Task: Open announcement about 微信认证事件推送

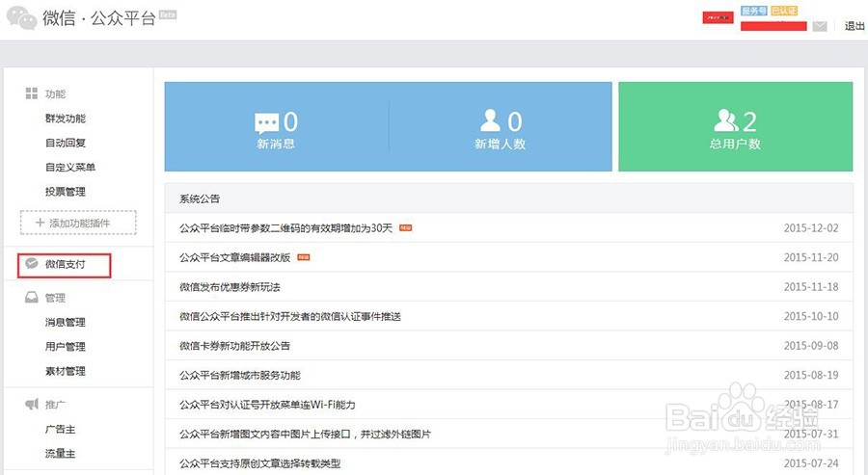Action: [x=290, y=316]
